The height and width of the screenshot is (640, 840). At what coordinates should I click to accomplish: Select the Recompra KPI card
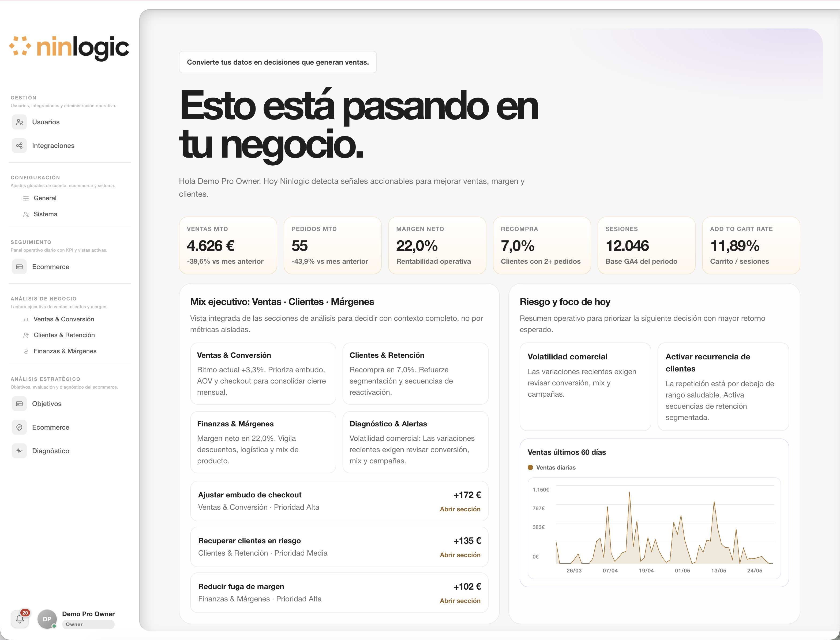(x=542, y=246)
